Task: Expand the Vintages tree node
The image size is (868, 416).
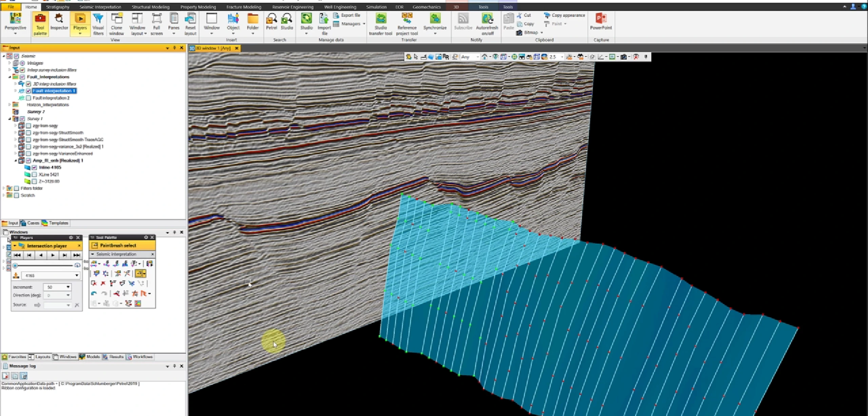Action: [9, 63]
